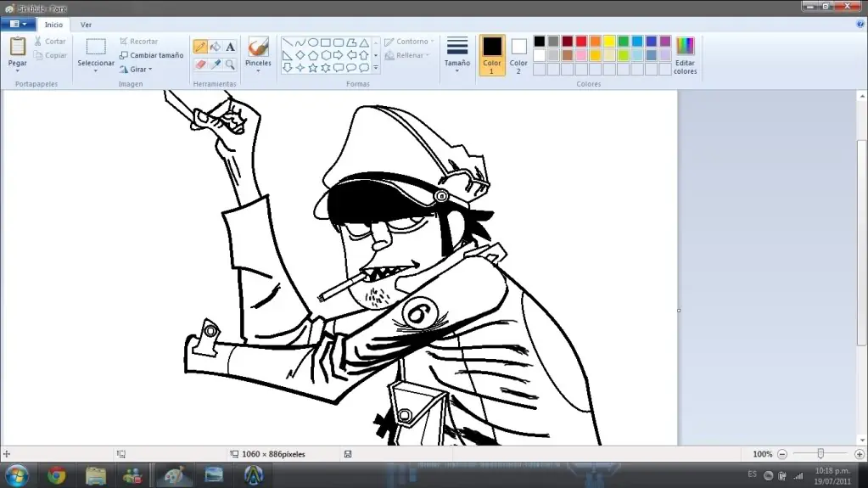The width and height of the screenshot is (868, 488).
Task: Open Google Chrome from taskbar
Action: [x=57, y=476]
